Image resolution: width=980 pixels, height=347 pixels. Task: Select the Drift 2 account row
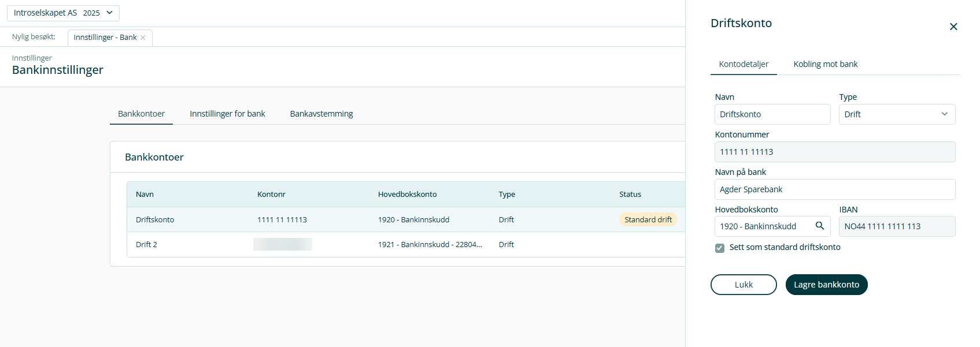146,244
